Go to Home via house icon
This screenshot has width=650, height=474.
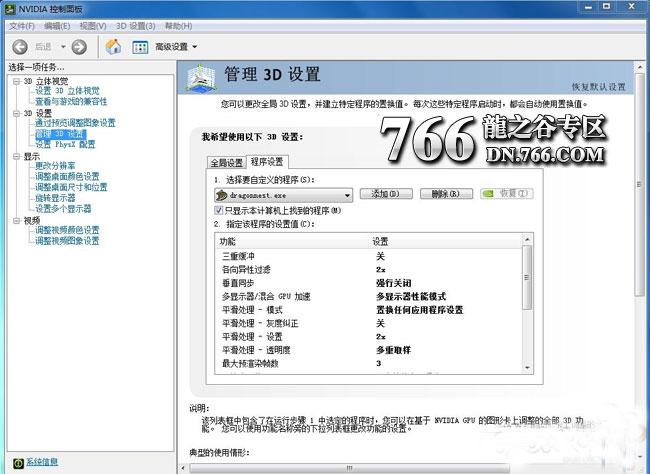coord(113,46)
